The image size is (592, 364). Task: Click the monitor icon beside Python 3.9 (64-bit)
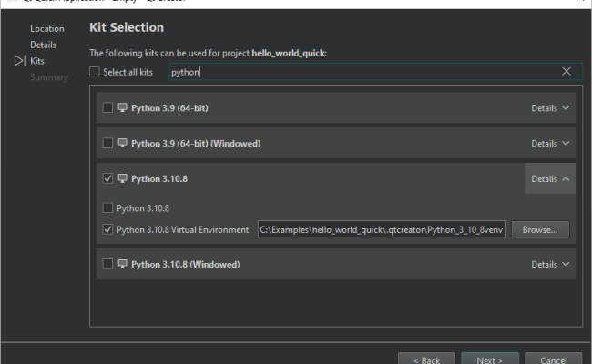click(x=122, y=108)
